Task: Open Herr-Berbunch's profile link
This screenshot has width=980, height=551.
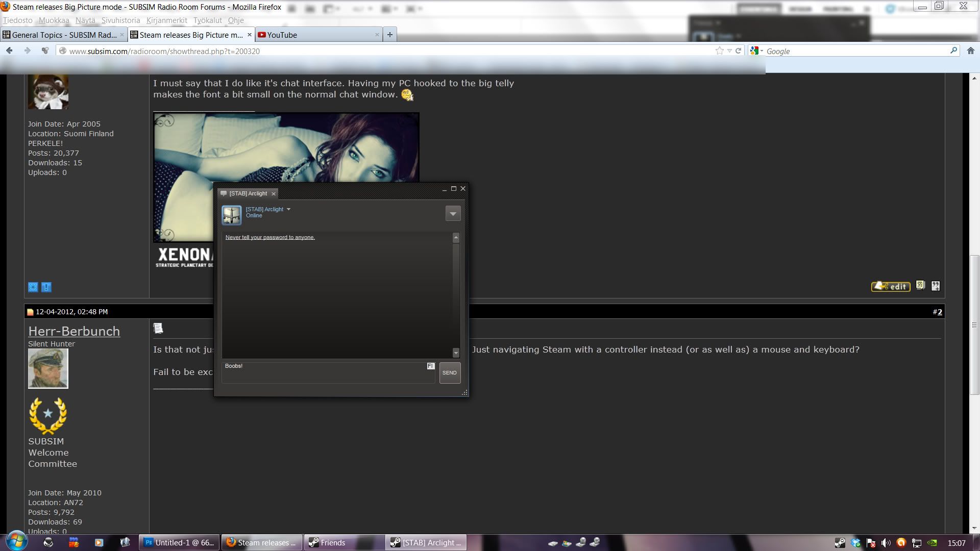Action: [74, 331]
